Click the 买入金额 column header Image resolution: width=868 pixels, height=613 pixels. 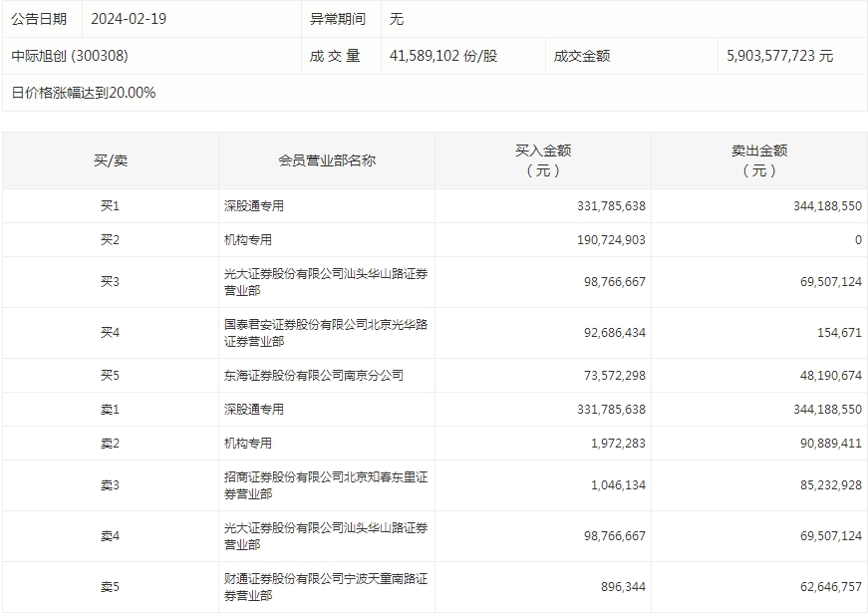click(543, 160)
